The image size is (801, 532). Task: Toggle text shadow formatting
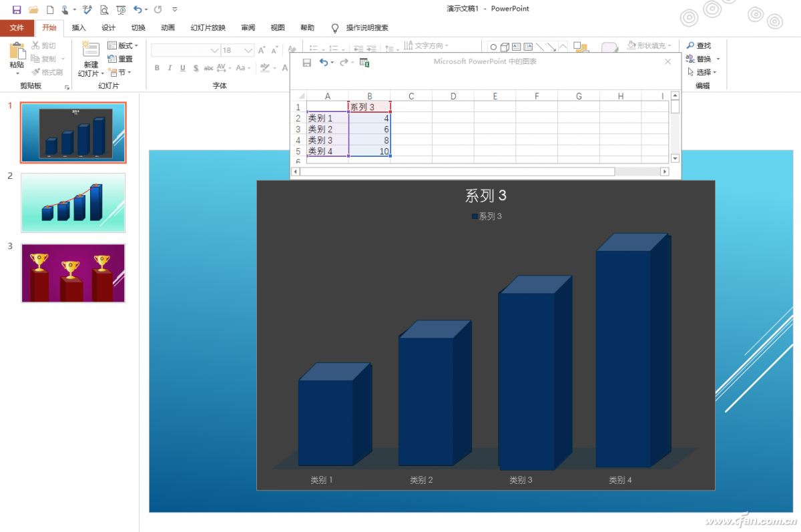[x=196, y=68]
